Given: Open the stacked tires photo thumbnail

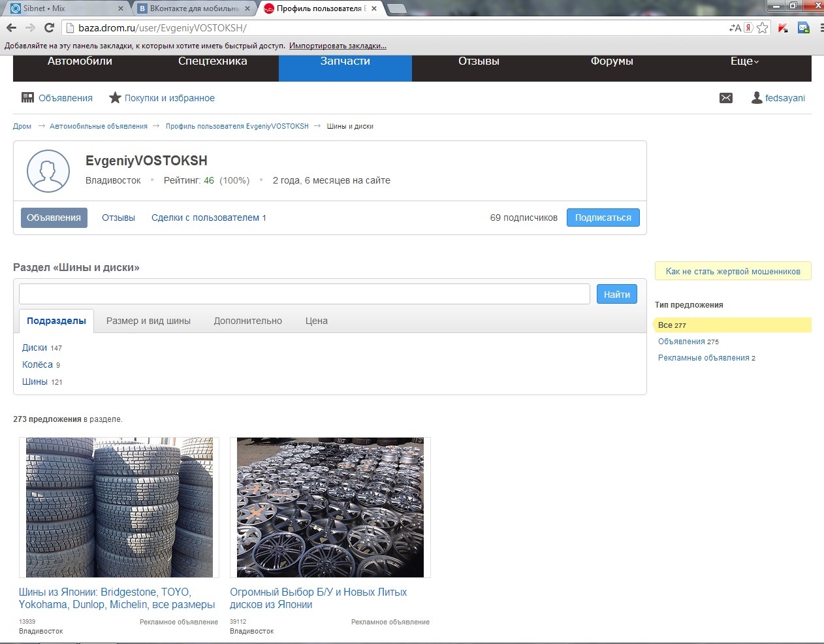Looking at the screenshot, I should point(119,507).
